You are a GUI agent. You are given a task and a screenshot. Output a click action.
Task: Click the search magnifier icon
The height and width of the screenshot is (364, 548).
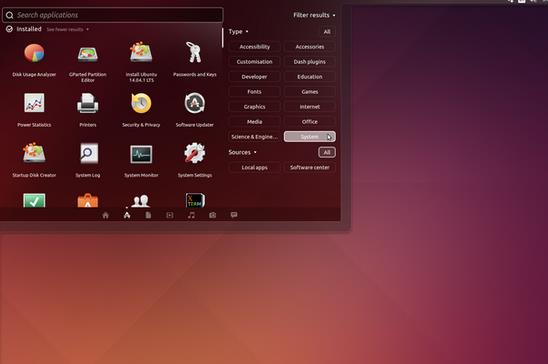coord(9,15)
